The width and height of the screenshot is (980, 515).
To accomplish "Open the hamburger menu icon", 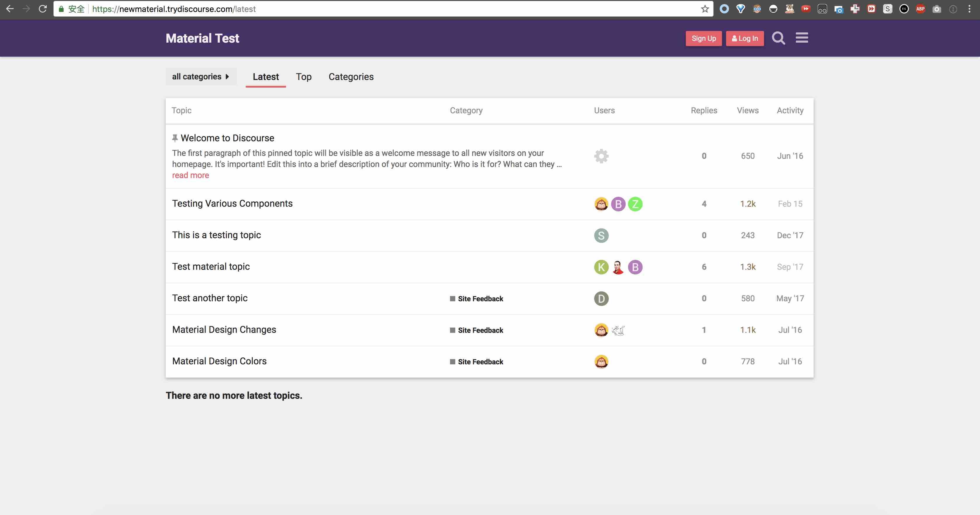I will point(802,38).
